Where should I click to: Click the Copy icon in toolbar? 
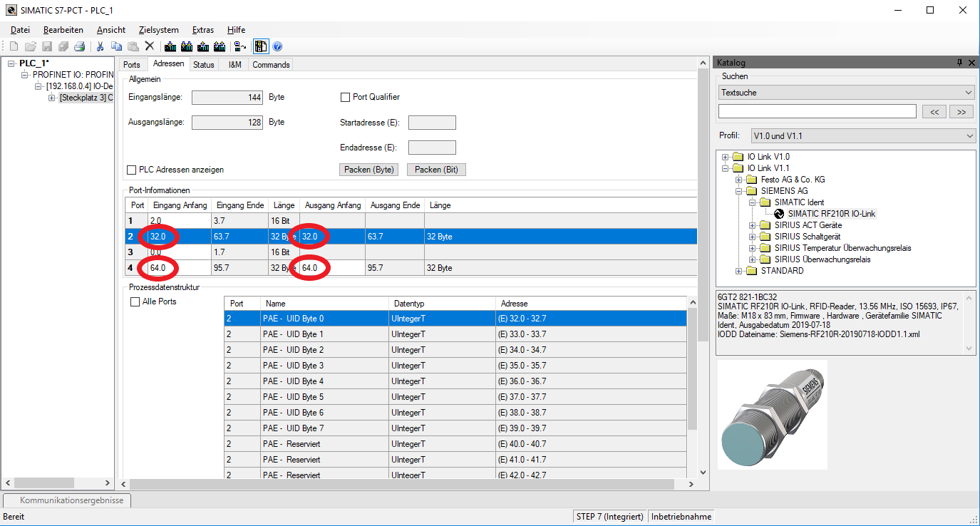coord(116,46)
